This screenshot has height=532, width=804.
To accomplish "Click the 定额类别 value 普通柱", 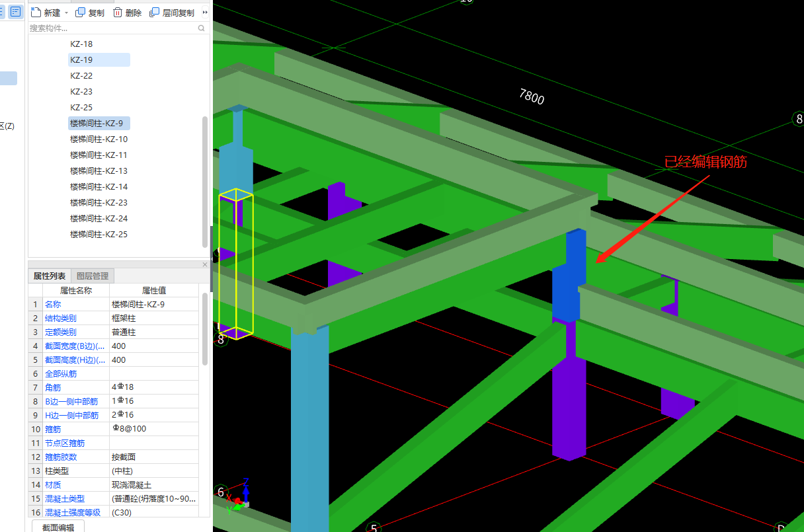I will [154, 332].
